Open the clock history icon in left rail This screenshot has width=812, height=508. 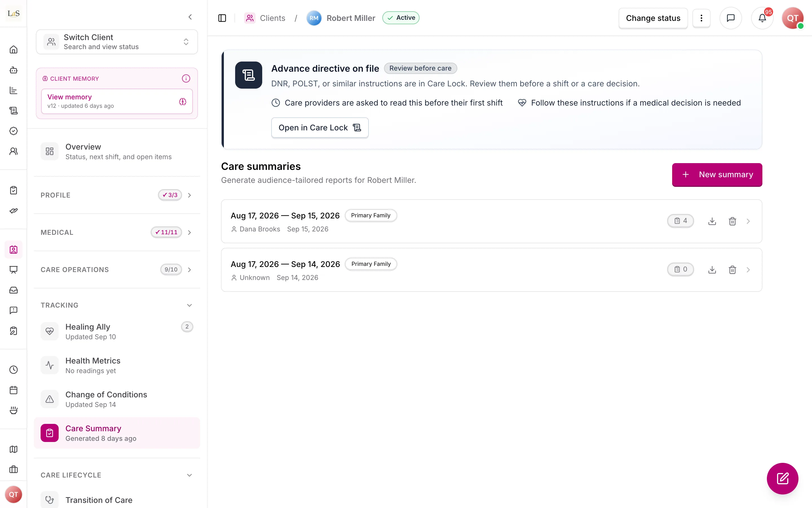[x=14, y=370]
